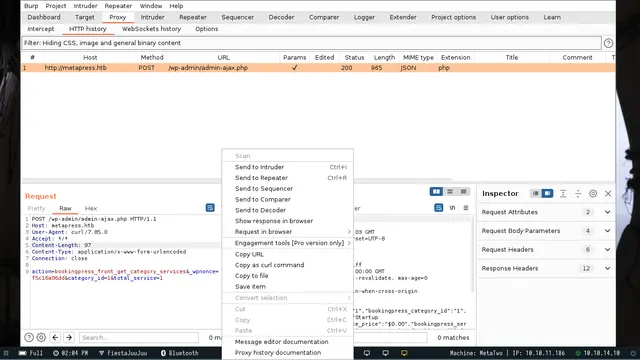Viewport: 640px width, 360px height.
Task: Focus the Request search field
Action: 139,338
